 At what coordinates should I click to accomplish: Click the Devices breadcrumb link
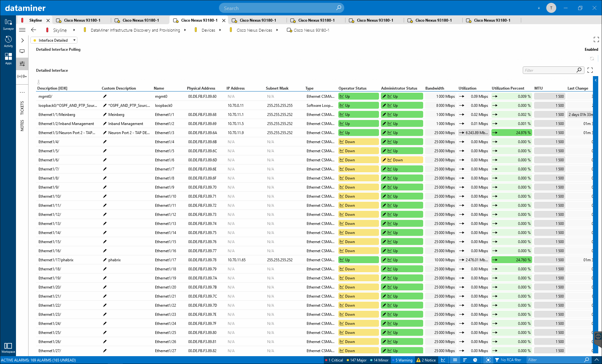coord(208,30)
